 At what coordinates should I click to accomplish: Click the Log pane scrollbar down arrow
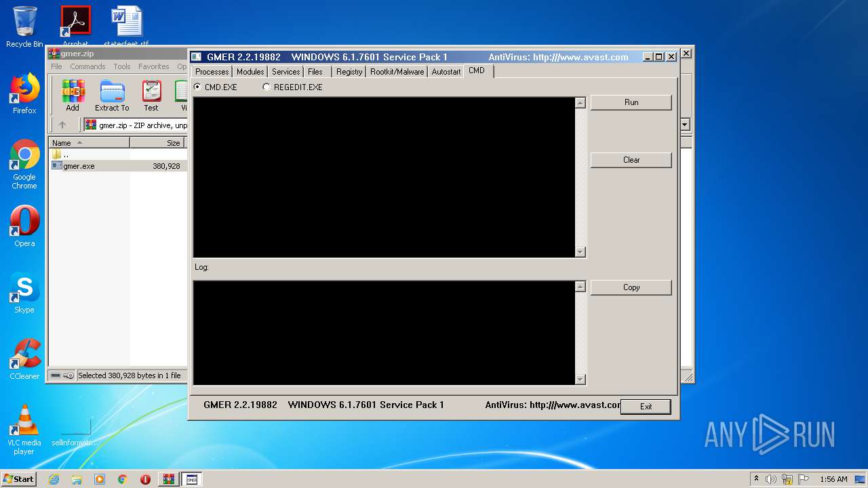(580, 380)
